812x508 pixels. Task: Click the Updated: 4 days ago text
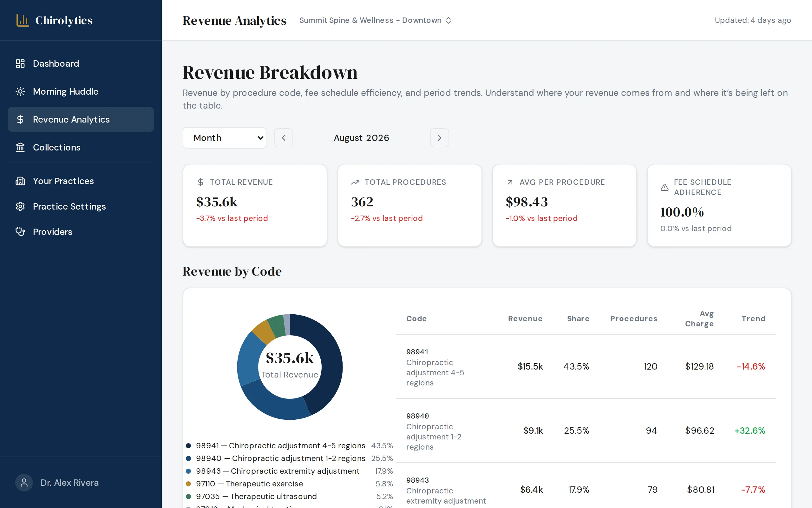click(753, 20)
